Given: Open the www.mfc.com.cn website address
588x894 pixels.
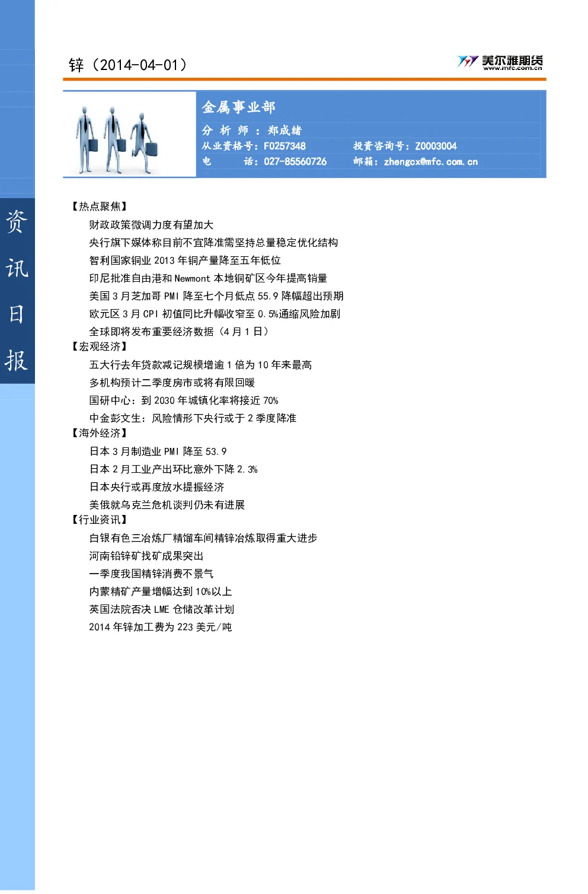Looking at the screenshot, I should click(x=513, y=68).
